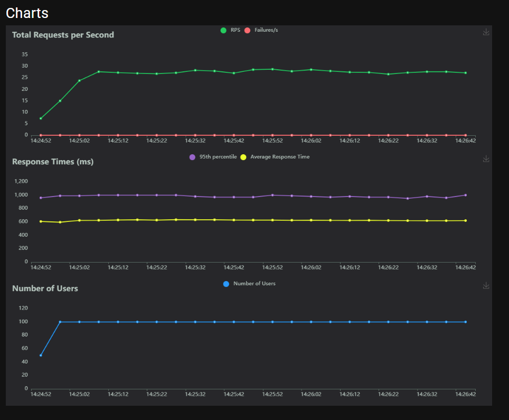Click the first Failures/s point at 14:24:52
Image resolution: width=509 pixels, height=420 pixels.
[41, 135]
